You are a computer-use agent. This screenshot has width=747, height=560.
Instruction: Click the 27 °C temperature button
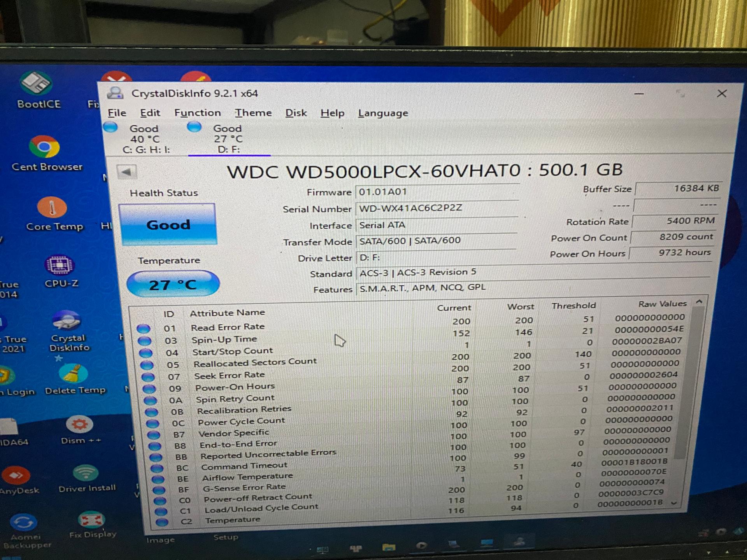click(x=173, y=284)
